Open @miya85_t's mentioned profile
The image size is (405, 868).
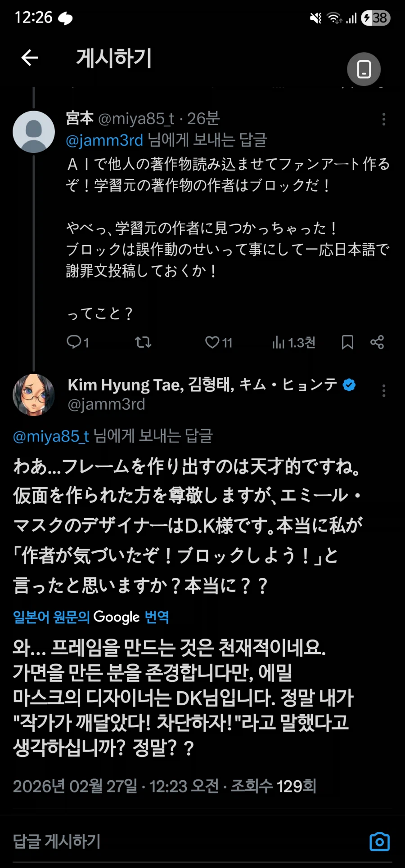50,436
